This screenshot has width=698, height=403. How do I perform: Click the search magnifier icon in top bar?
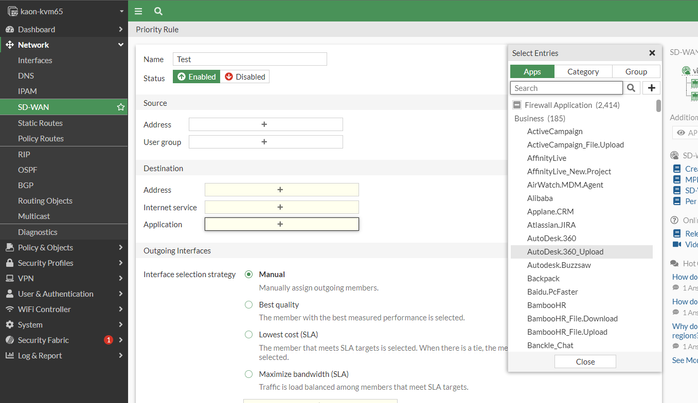tap(159, 11)
